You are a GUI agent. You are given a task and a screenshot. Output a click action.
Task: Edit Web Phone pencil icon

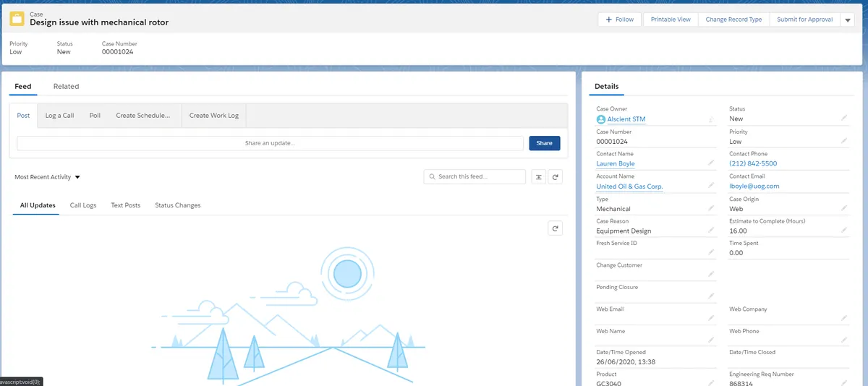(x=844, y=340)
